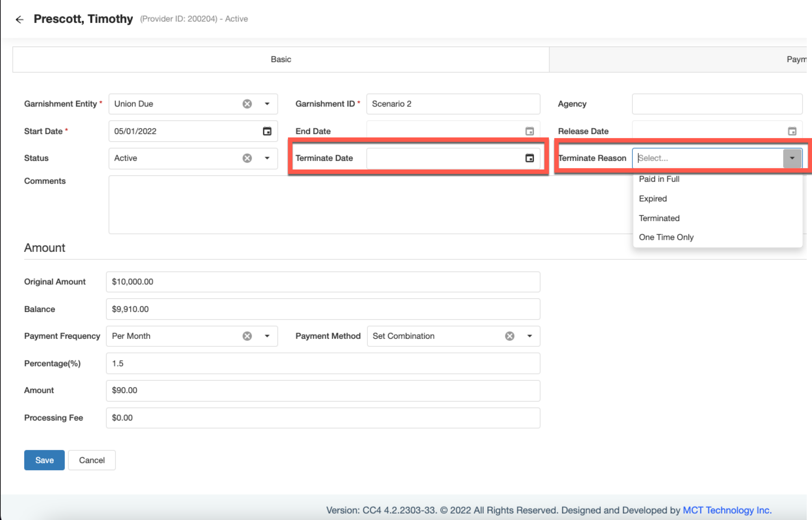Choose Expired as terminate reason
The width and height of the screenshot is (812, 520).
(717, 199)
